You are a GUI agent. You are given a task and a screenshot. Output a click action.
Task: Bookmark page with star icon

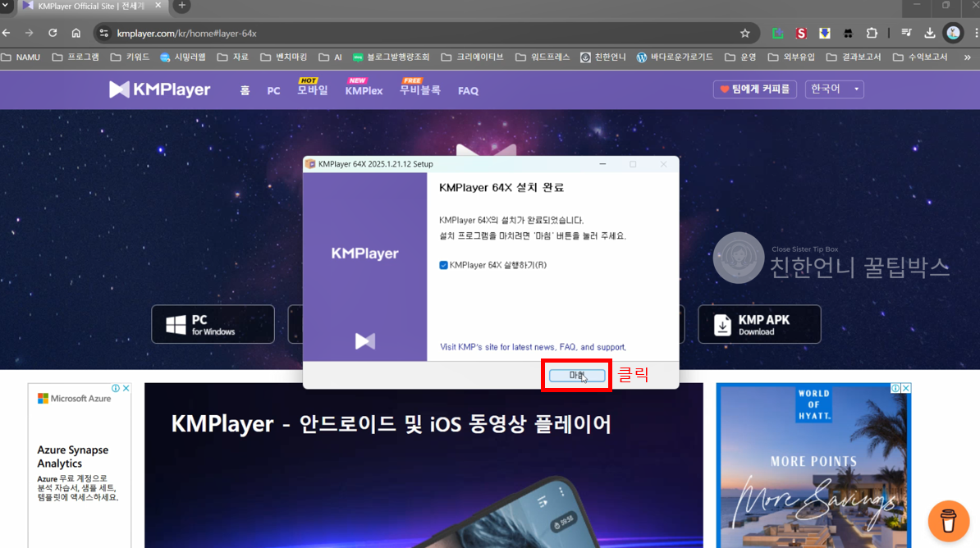[x=745, y=33]
